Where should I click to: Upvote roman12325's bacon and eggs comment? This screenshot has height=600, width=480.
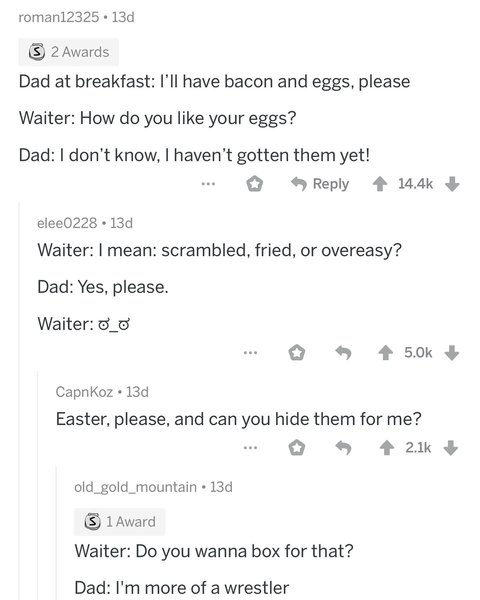coord(379,184)
